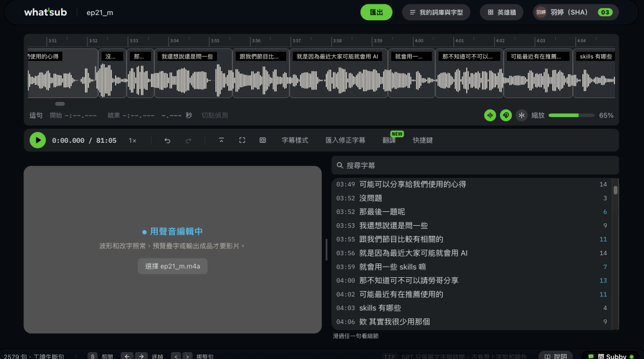Image resolution: width=644 pixels, height=359 pixels.
Task: Click the 0:00.000 / 81:05 time display
Action: (84, 140)
